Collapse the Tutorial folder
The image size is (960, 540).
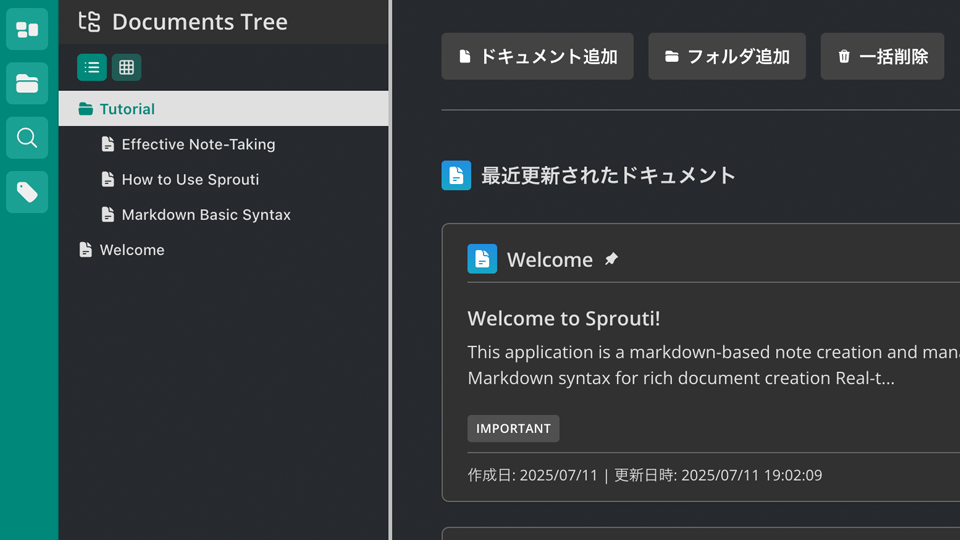tap(223, 109)
